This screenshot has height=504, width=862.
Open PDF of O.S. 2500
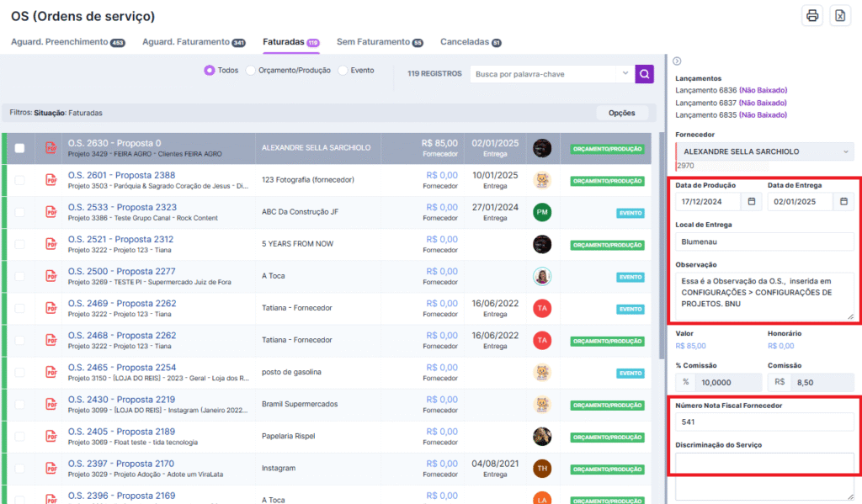[x=51, y=276]
